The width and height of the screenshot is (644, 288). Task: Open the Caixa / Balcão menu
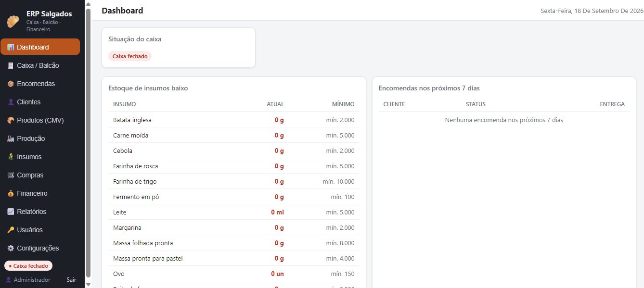click(40, 65)
